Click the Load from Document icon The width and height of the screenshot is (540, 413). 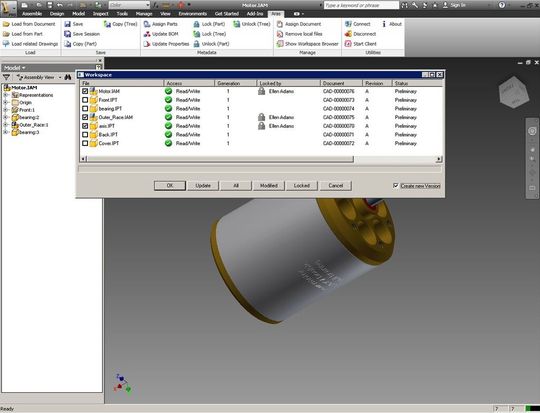point(6,24)
